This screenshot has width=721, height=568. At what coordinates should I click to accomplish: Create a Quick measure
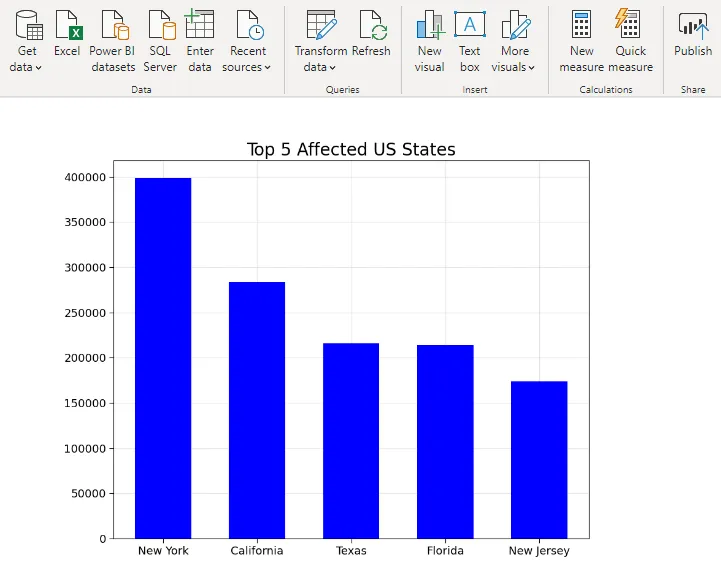pyautogui.click(x=630, y=25)
